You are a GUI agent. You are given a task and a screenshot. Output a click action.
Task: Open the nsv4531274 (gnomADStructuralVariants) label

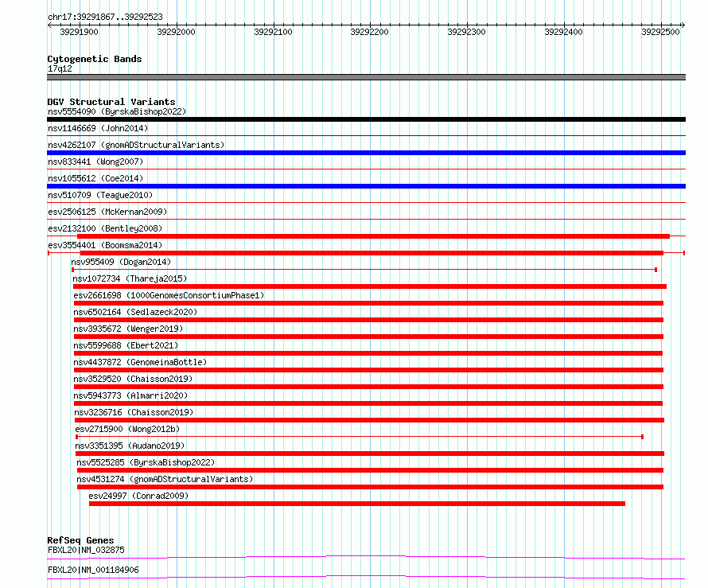pyautogui.click(x=165, y=479)
